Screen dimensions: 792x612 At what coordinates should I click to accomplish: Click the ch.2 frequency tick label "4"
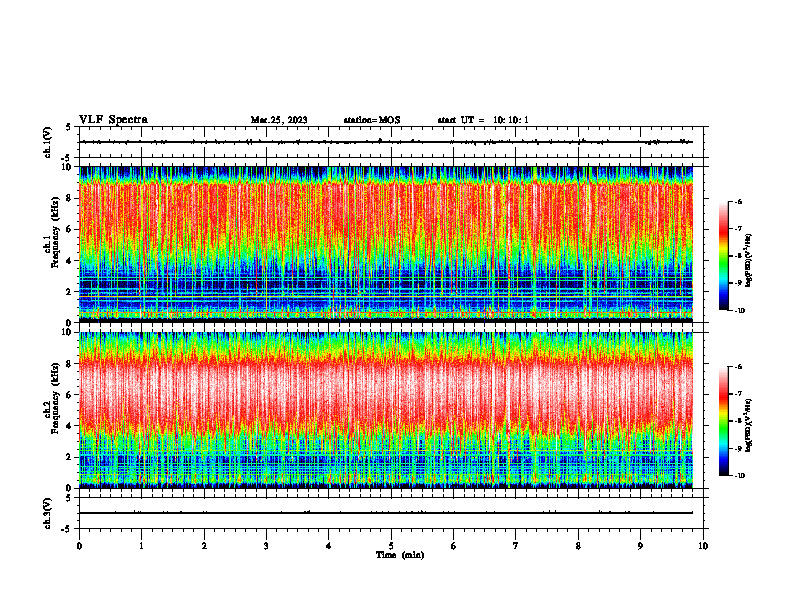[70, 426]
